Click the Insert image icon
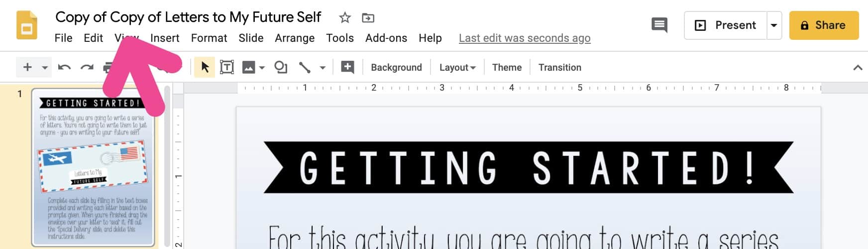 (x=249, y=67)
